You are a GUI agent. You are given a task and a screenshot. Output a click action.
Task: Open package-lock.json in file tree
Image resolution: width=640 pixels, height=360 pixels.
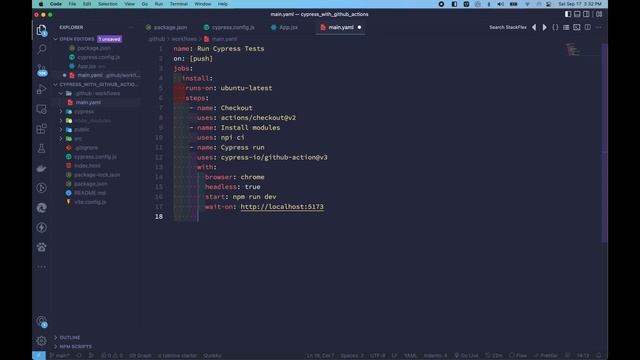point(97,175)
